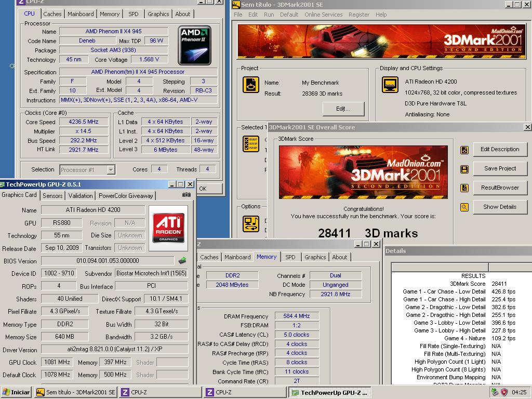Screen dimensions: 532x399
Task: Switch to TechPowerUp GPU-Z taskbar item
Action: coord(330,393)
